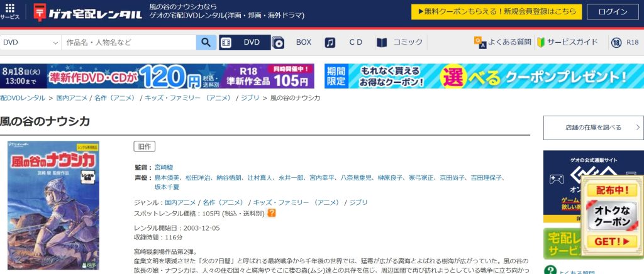Viewport: 644px width, 274px height.
Task: Open the CD category tab
Action: pos(356,42)
